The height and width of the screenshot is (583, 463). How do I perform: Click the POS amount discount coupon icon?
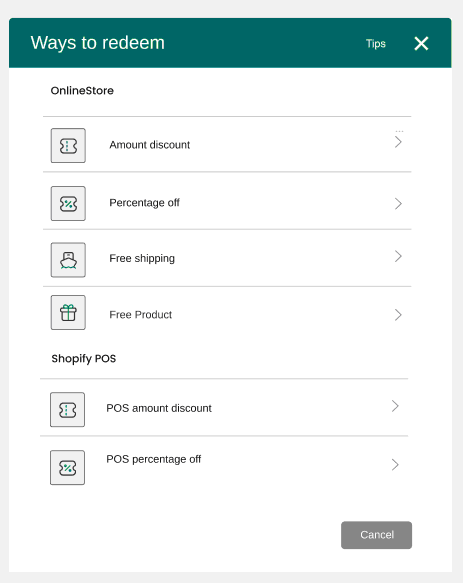tap(67, 409)
